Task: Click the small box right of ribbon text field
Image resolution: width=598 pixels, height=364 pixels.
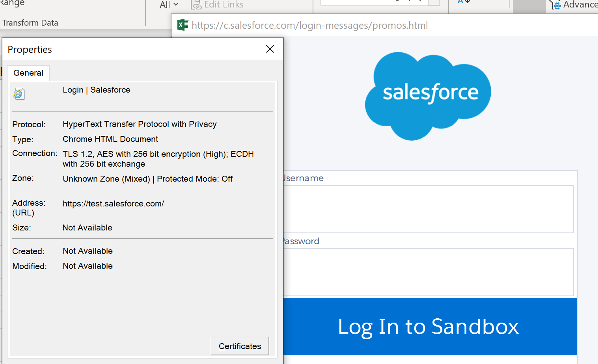Action: (x=434, y=2)
